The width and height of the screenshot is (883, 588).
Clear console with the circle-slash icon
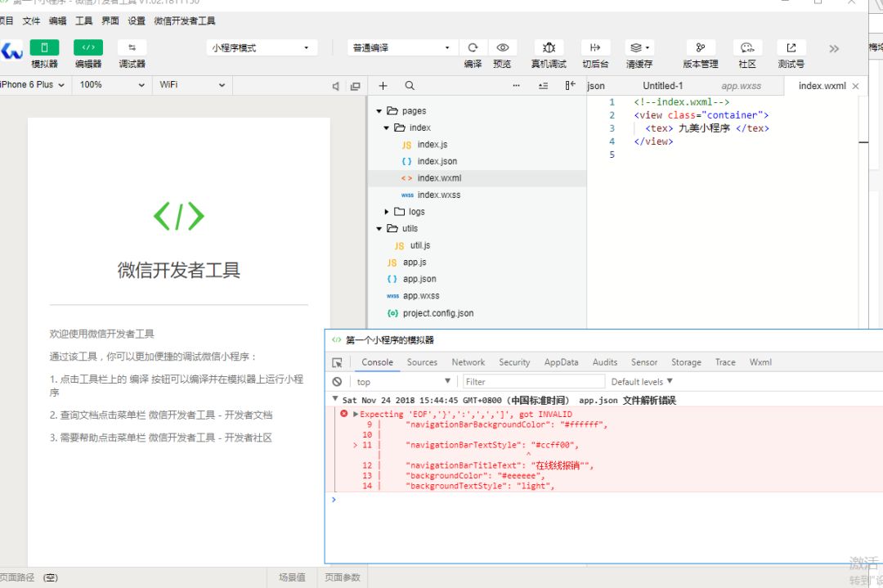click(x=337, y=382)
